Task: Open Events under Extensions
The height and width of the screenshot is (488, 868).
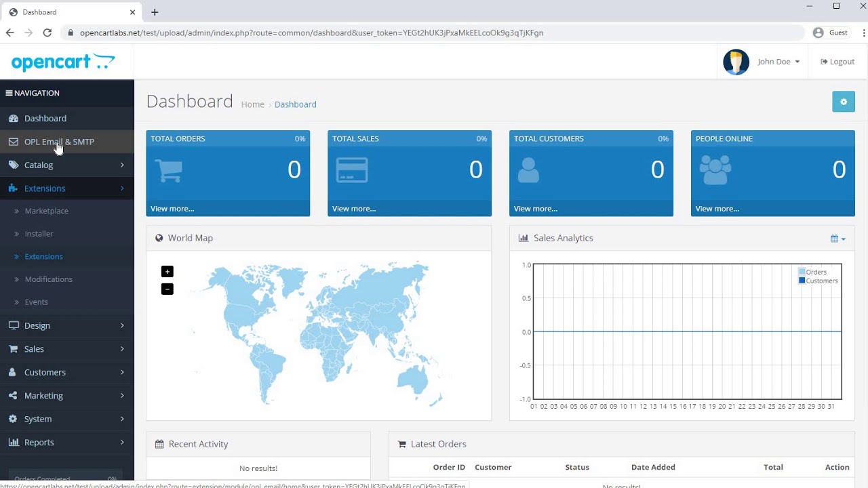Action: tap(36, 302)
